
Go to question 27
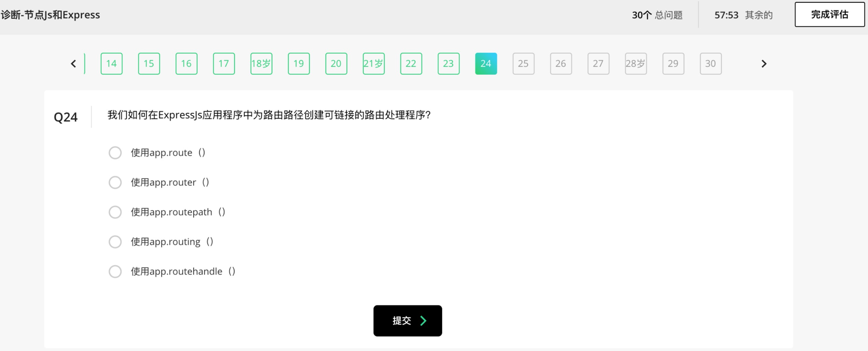point(598,64)
